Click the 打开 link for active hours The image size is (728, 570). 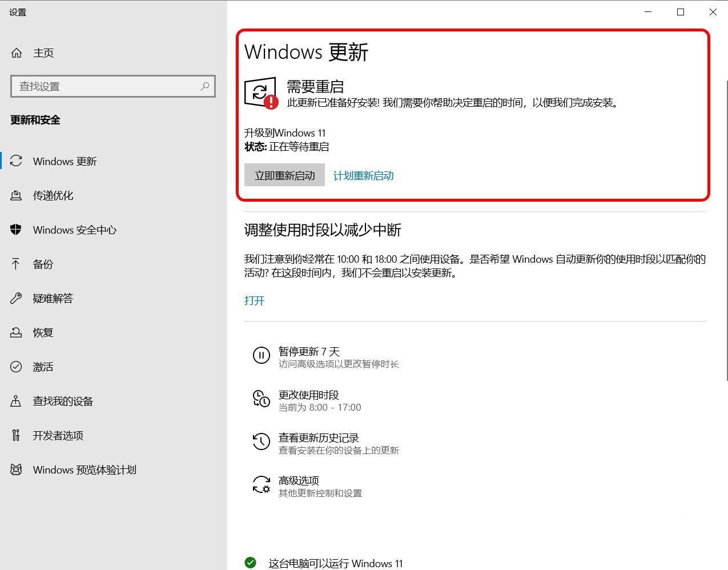click(x=255, y=300)
